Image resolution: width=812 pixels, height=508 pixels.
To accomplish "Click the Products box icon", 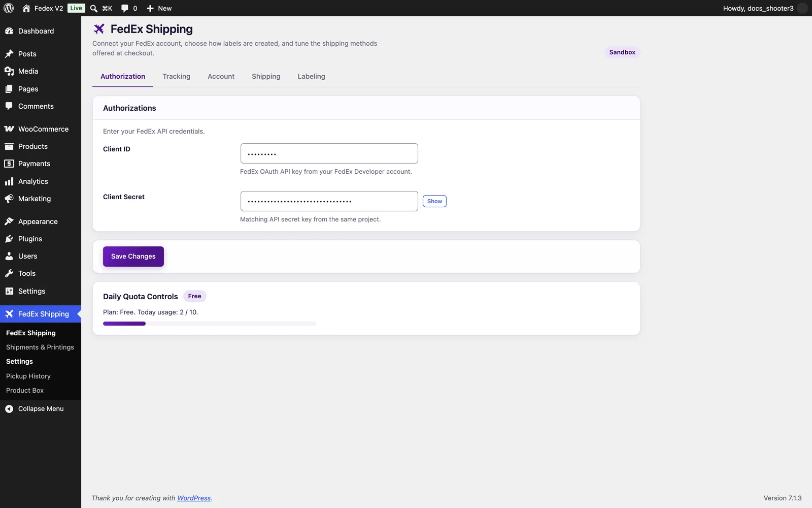I will pos(9,146).
